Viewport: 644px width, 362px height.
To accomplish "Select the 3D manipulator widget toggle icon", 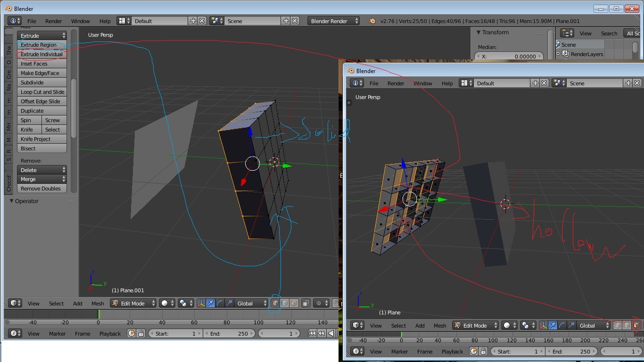I will point(201,303).
